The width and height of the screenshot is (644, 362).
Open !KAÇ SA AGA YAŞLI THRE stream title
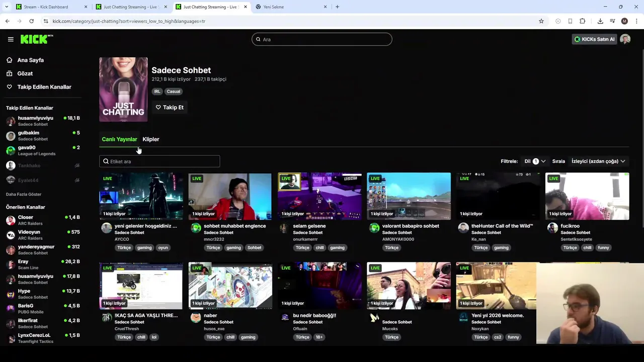[146, 315]
